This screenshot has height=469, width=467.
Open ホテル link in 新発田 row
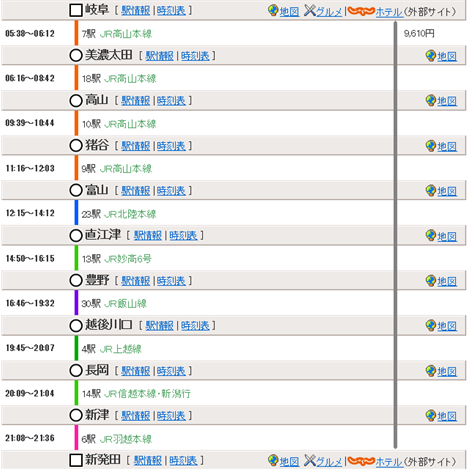pyautogui.click(x=389, y=462)
